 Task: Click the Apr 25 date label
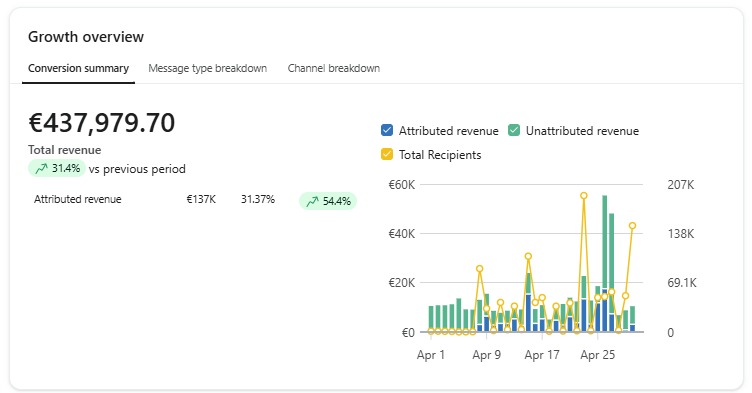click(598, 355)
